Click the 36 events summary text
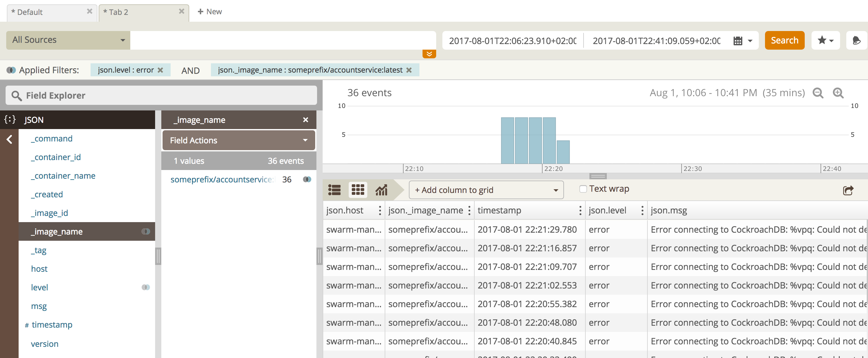The height and width of the screenshot is (358, 868). (x=369, y=93)
